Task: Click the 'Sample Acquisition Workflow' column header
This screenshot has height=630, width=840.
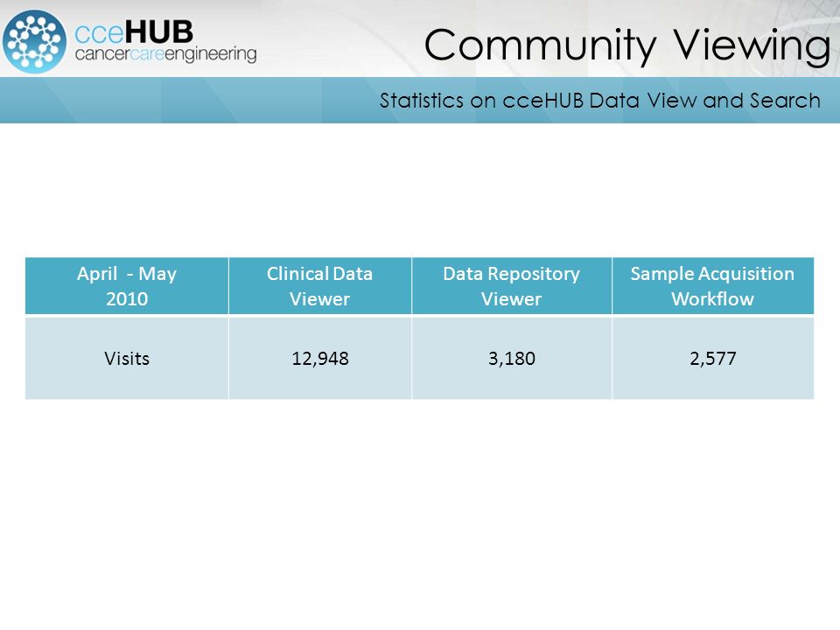Action: [x=713, y=285]
